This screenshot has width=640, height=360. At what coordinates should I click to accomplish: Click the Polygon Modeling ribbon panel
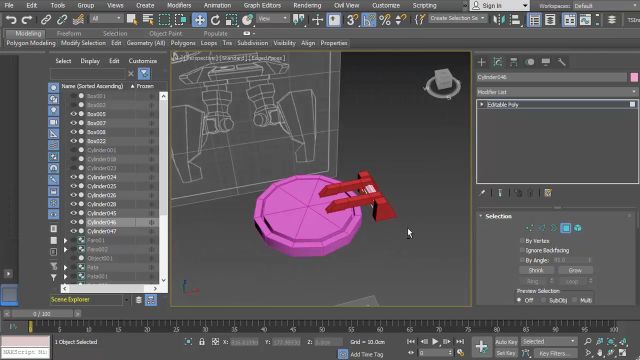(x=31, y=43)
